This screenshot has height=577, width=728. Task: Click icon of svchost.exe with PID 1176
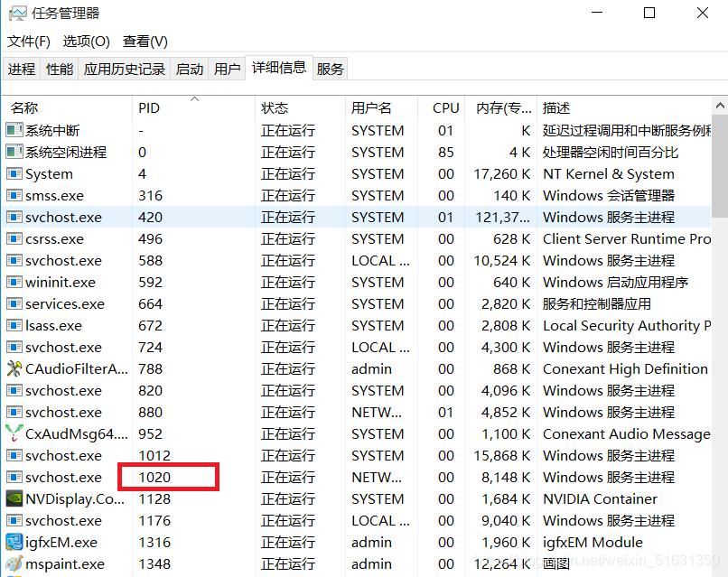point(14,520)
